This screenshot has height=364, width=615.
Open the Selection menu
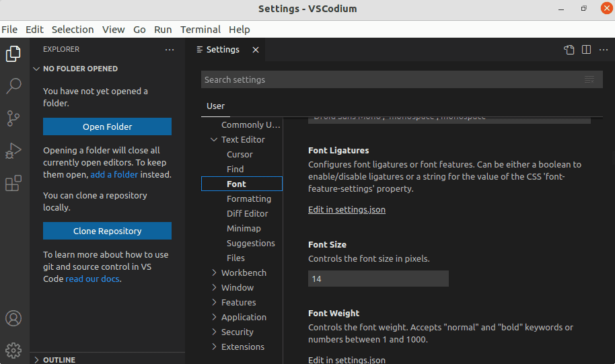tap(73, 30)
